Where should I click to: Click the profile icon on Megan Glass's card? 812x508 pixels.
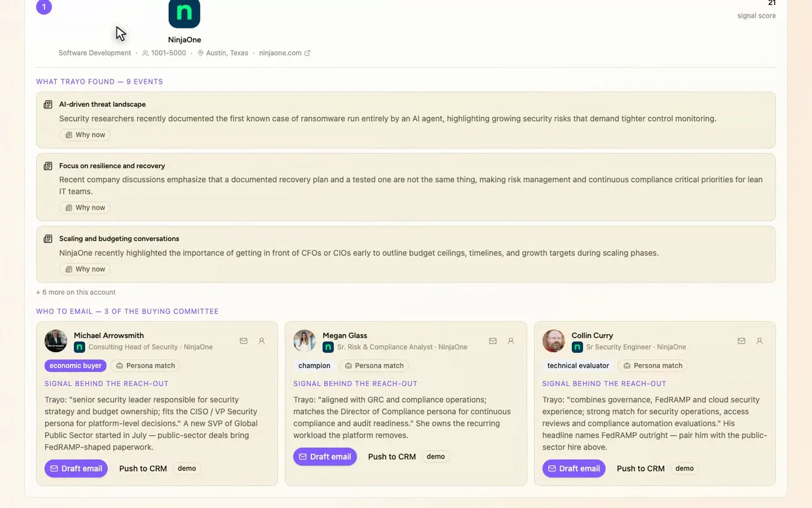511,341
